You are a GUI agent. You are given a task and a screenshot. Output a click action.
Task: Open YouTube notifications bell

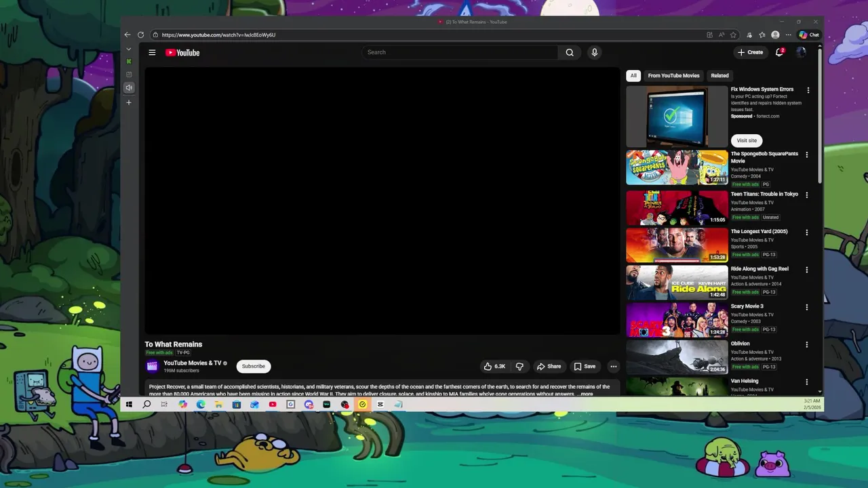coord(780,52)
